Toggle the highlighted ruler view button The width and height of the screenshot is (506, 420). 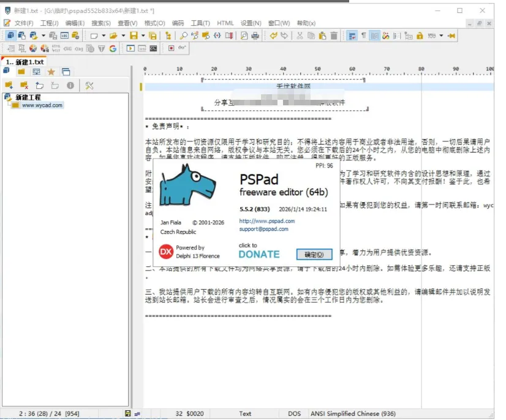click(375, 36)
